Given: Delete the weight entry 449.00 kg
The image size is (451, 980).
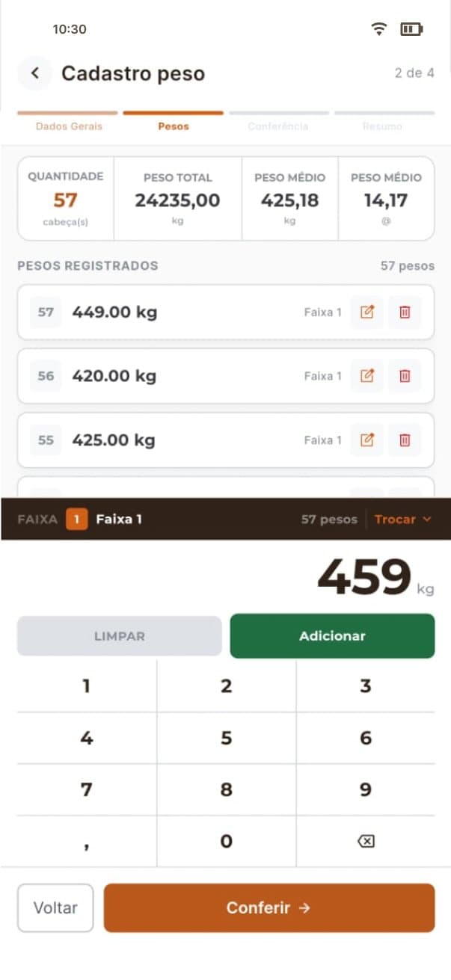Looking at the screenshot, I should pos(405,312).
